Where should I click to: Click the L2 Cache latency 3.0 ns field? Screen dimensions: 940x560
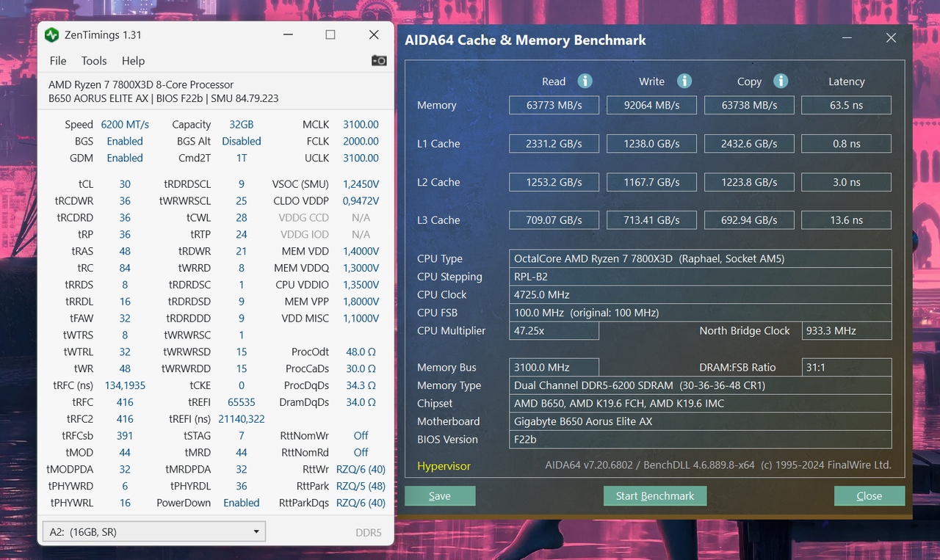point(846,182)
